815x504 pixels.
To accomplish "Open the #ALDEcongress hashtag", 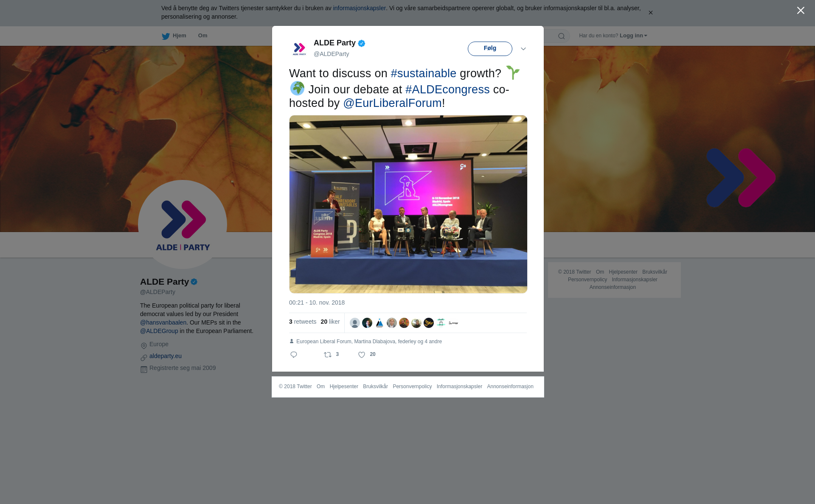I will point(447,90).
